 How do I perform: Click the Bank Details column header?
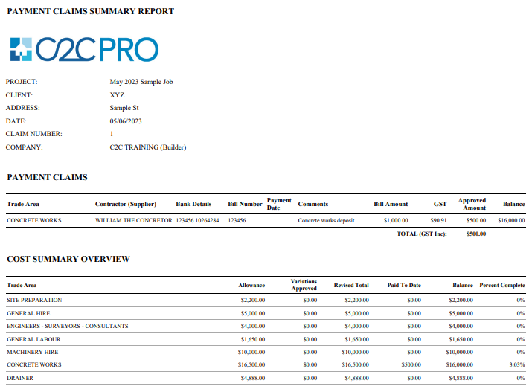pos(193,204)
